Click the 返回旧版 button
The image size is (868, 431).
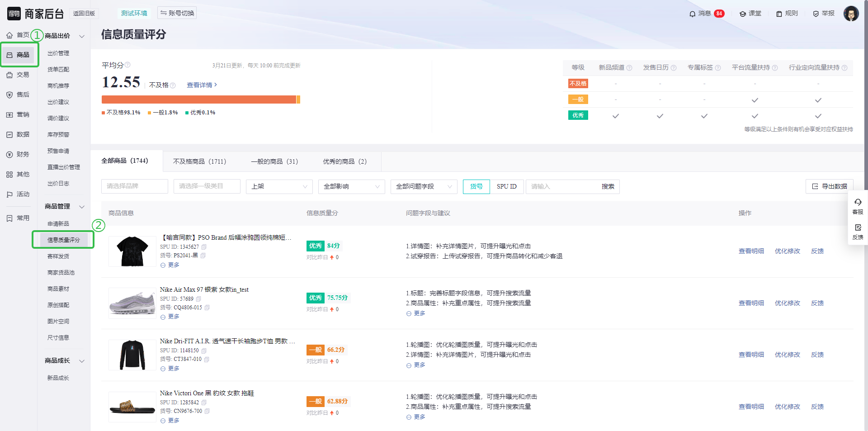(84, 14)
